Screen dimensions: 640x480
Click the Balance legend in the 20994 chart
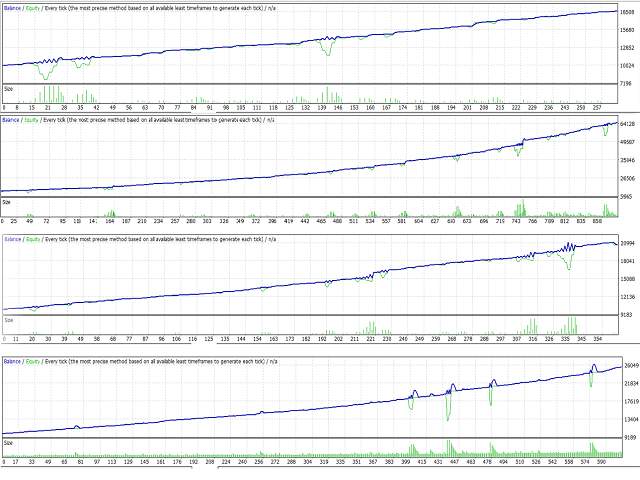click(13, 239)
